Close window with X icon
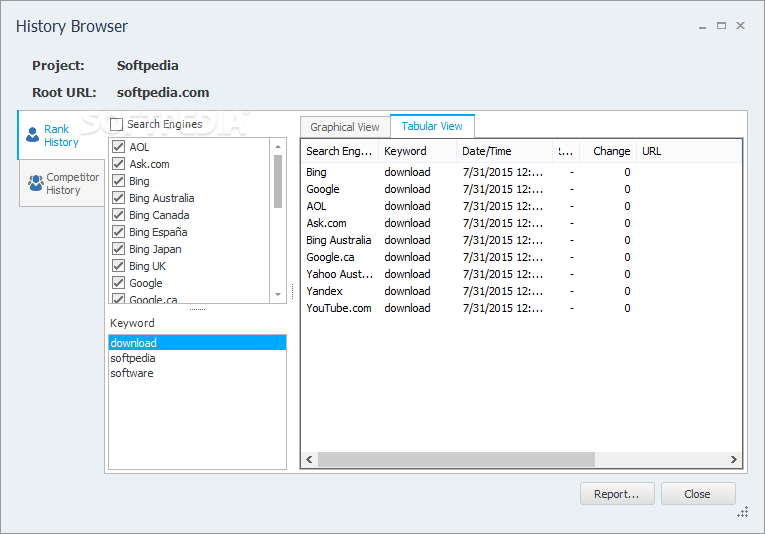 click(740, 25)
